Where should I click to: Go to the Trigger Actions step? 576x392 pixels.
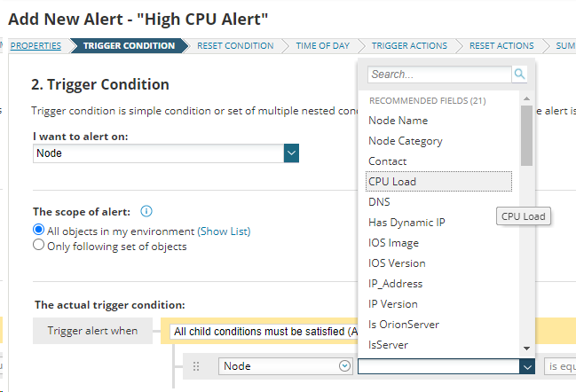point(408,45)
